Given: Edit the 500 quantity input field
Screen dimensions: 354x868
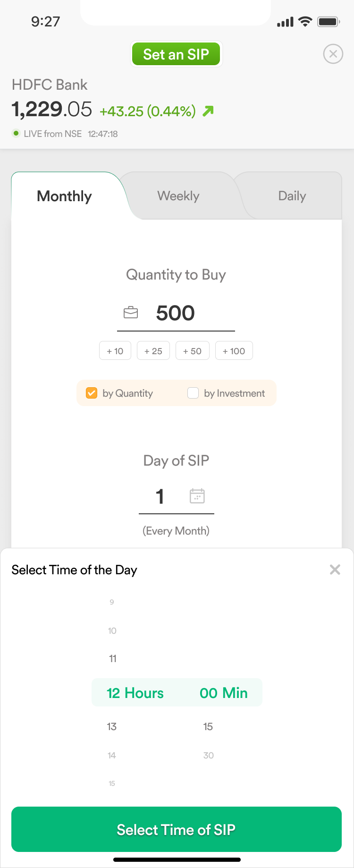Looking at the screenshot, I should point(176,313).
